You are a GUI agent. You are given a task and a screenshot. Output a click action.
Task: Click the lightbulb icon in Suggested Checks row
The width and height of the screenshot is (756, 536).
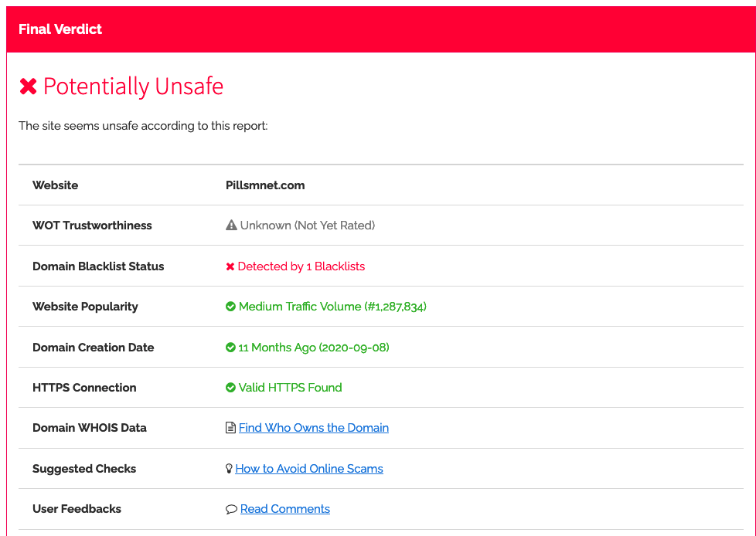click(230, 469)
